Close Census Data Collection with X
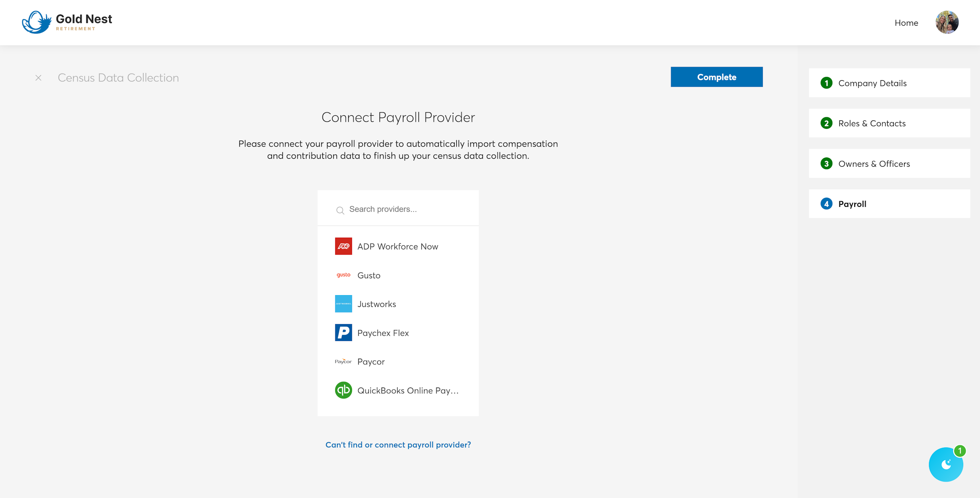 [x=39, y=78]
